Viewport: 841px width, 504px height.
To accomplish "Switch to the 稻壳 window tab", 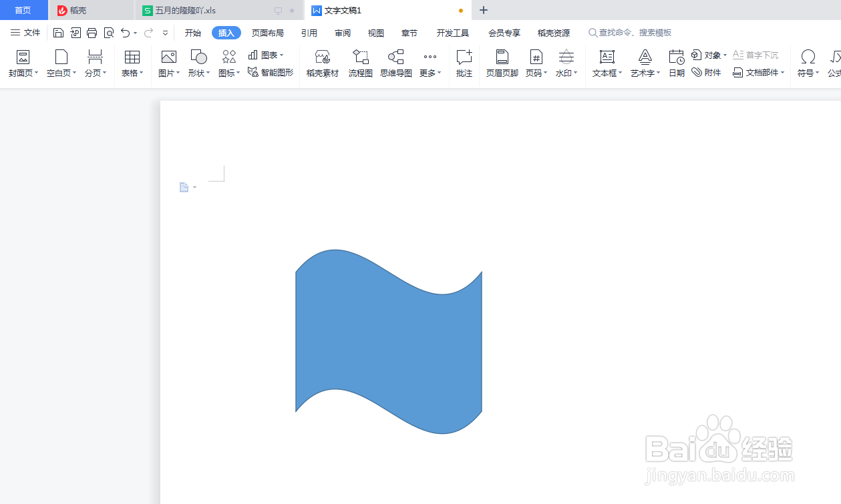I will click(92, 10).
